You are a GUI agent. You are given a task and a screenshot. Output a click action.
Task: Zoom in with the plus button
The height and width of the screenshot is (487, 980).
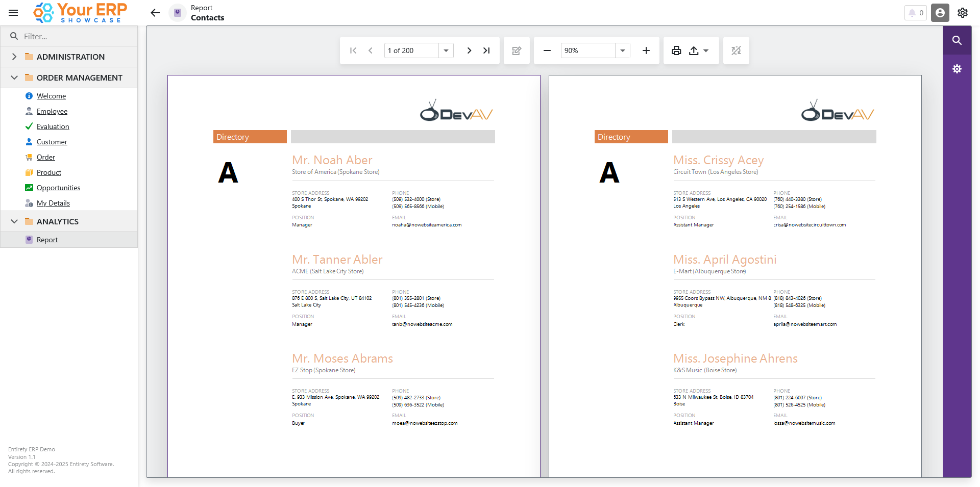click(646, 50)
